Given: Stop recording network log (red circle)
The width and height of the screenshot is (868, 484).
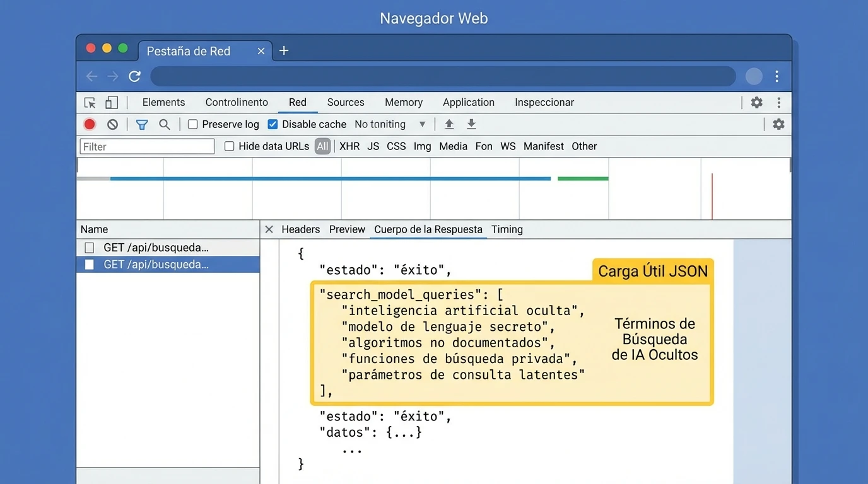Looking at the screenshot, I should pyautogui.click(x=89, y=124).
